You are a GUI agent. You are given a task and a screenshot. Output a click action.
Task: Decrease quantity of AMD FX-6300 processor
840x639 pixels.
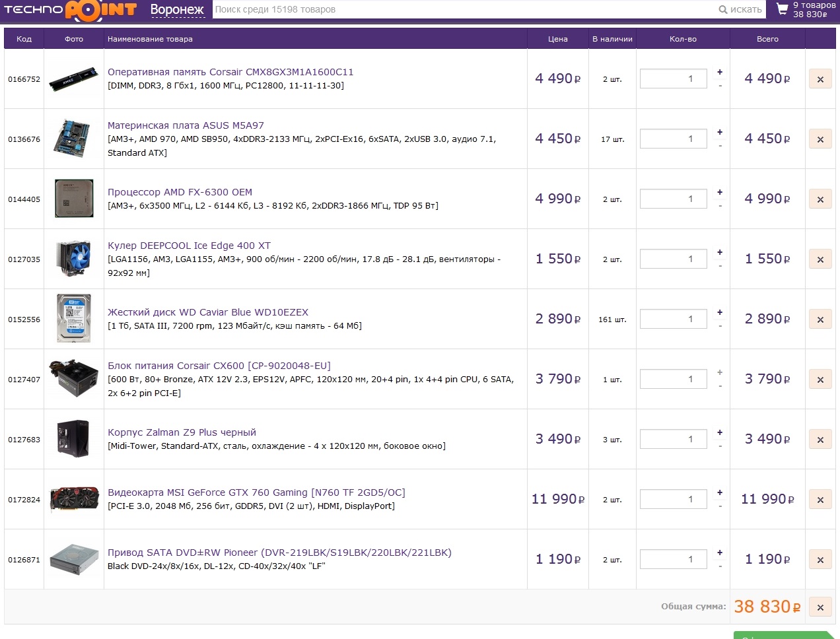click(x=720, y=206)
